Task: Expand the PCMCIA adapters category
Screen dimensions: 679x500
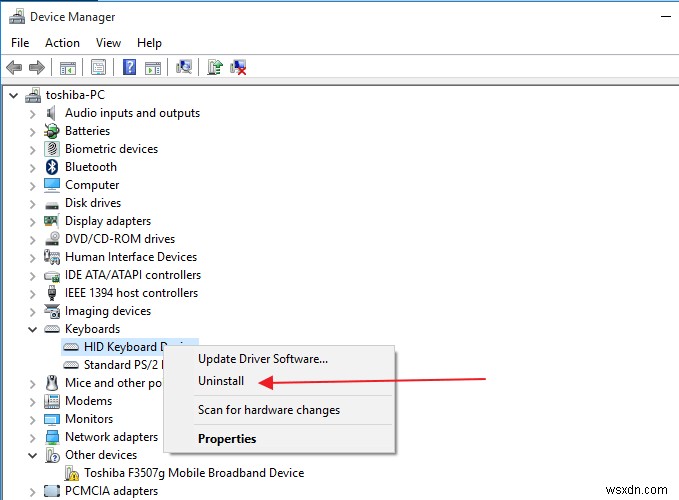Action: coord(32,492)
